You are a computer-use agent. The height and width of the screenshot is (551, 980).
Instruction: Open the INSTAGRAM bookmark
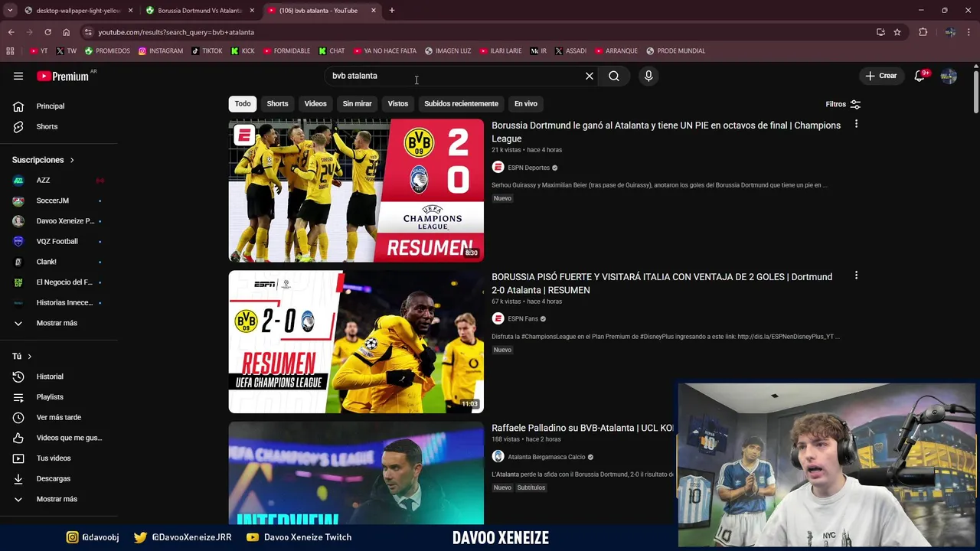[x=161, y=51]
